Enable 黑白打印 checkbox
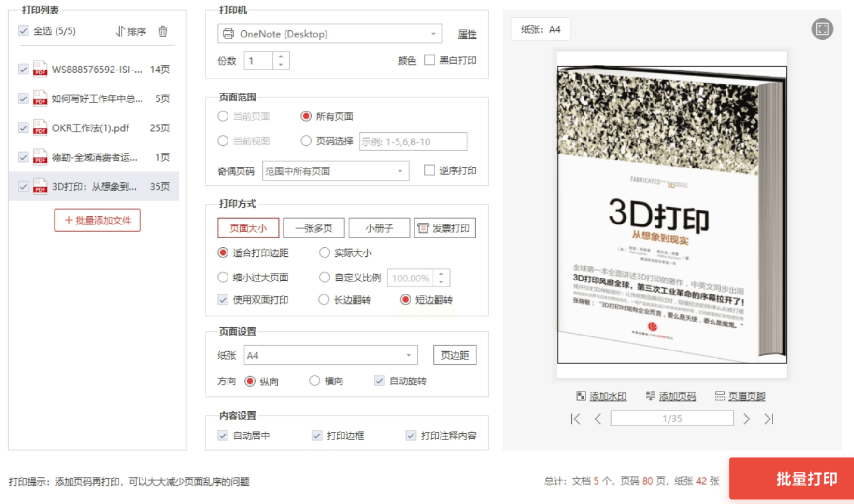Viewport: 854px width, 504px height. 429,60
